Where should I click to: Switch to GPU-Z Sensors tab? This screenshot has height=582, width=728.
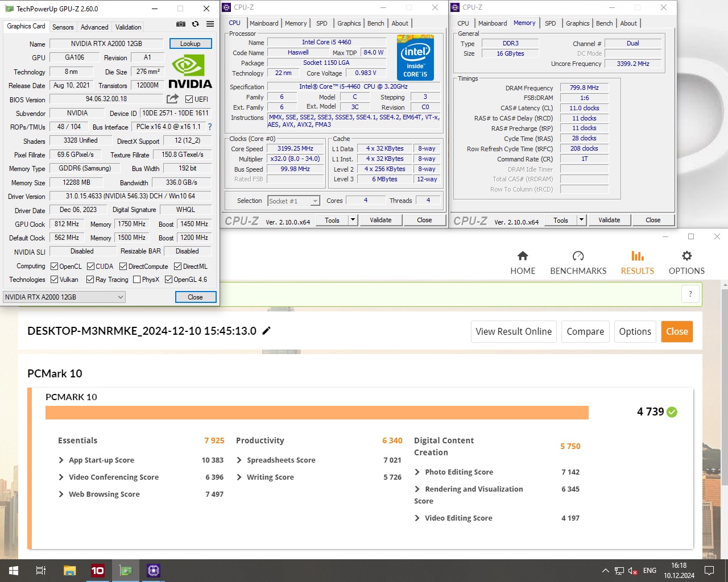tap(63, 27)
